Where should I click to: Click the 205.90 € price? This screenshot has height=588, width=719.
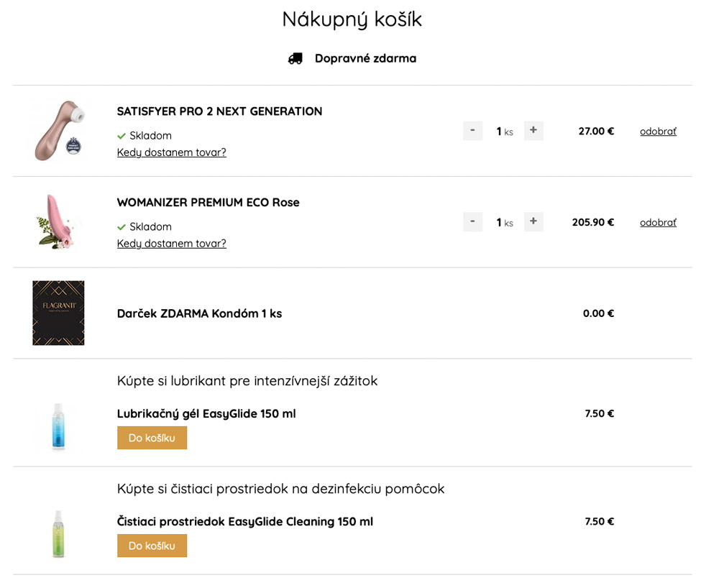coord(593,223)
